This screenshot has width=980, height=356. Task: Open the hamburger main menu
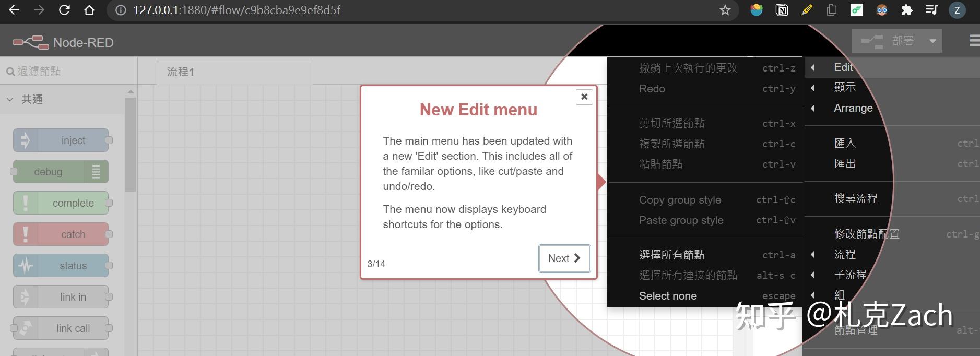[974, 41]
